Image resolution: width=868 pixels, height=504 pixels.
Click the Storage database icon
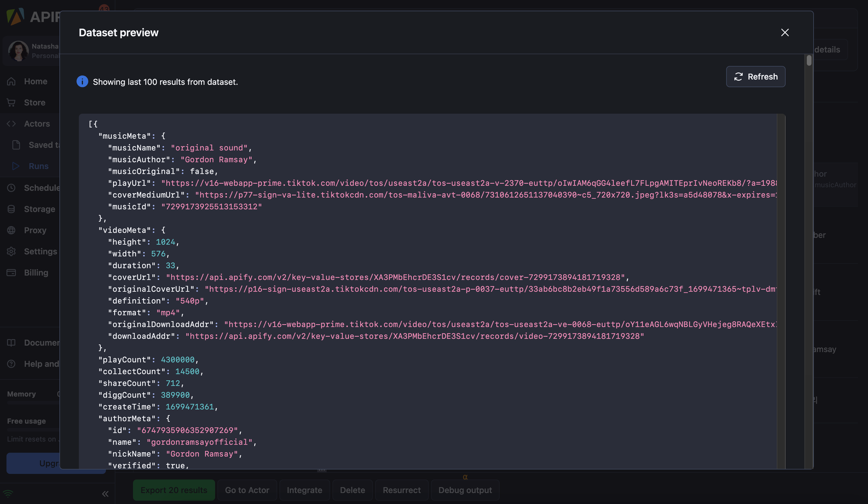point(11,209)
